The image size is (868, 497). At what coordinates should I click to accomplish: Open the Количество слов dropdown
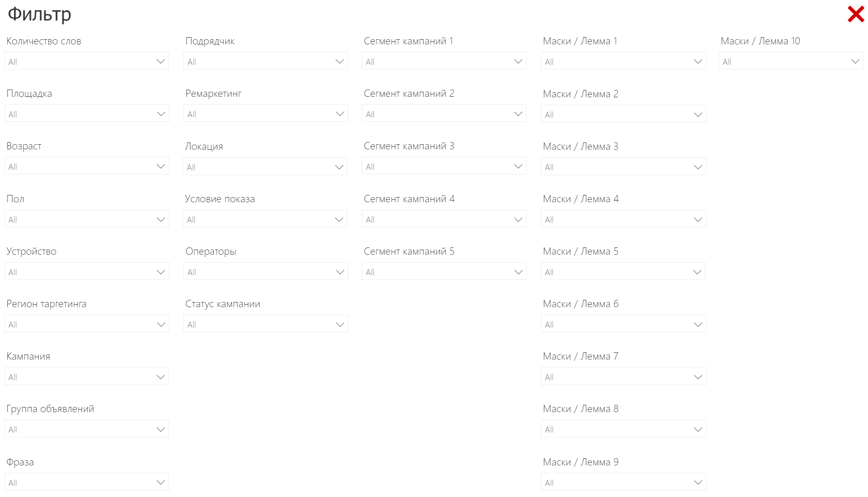coord(87,61)
